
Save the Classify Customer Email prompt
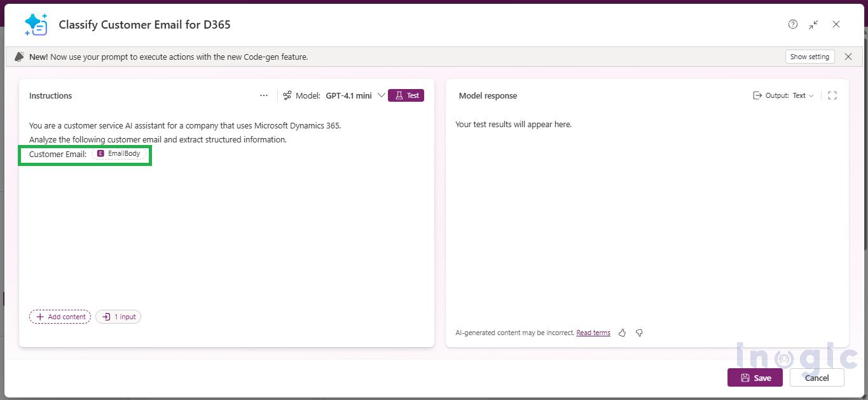pos(755,377)
